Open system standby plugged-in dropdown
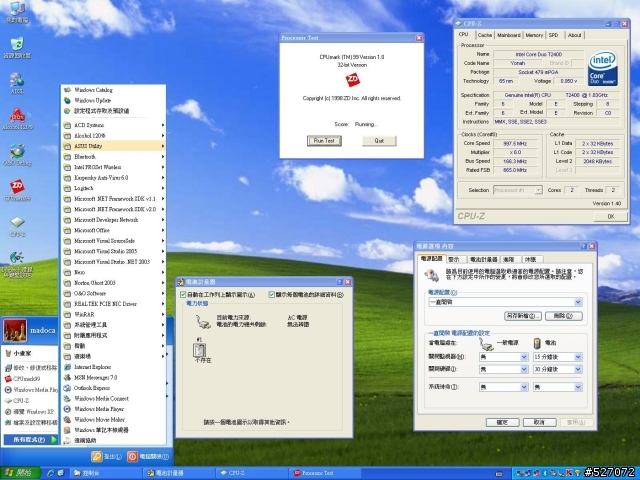The width and height of the screenshot is (640, 480). pyautogui.click(x=524, y=387)
